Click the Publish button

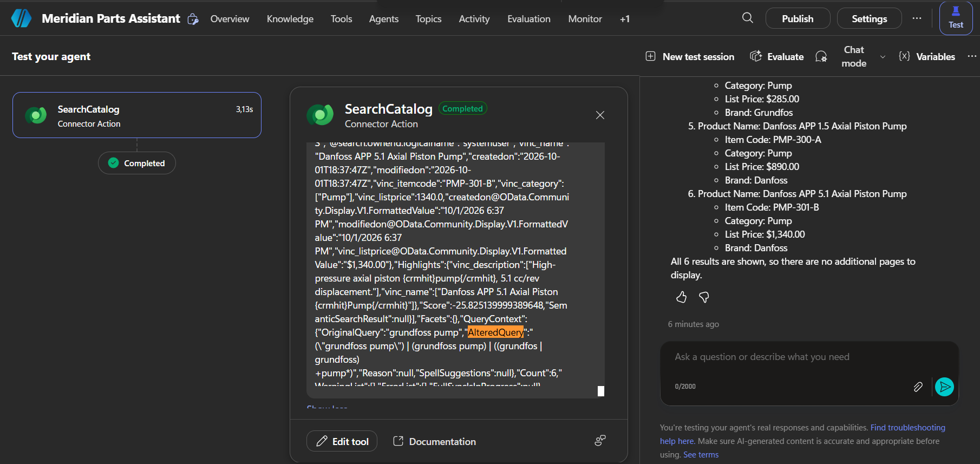798,18
